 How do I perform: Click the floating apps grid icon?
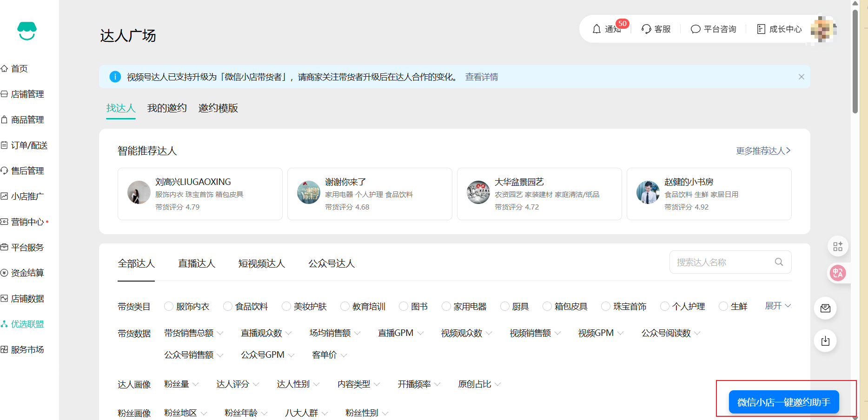point(838,247)
